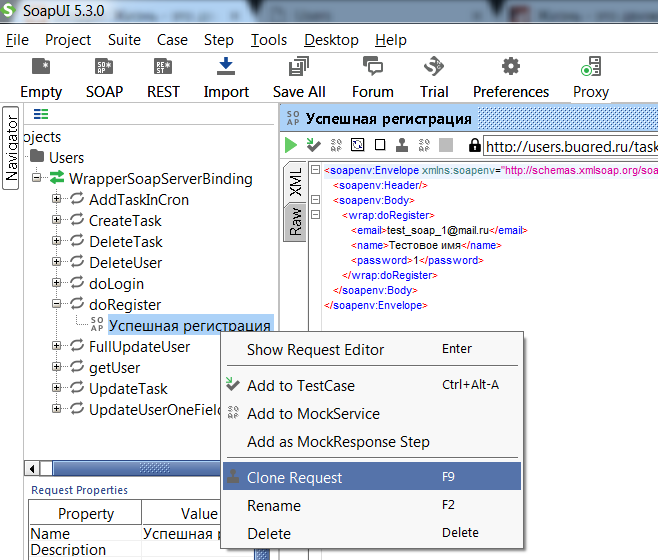Expand the UpdateTask operation node
Screen dimensions: 658x560
tap(56, 387)
